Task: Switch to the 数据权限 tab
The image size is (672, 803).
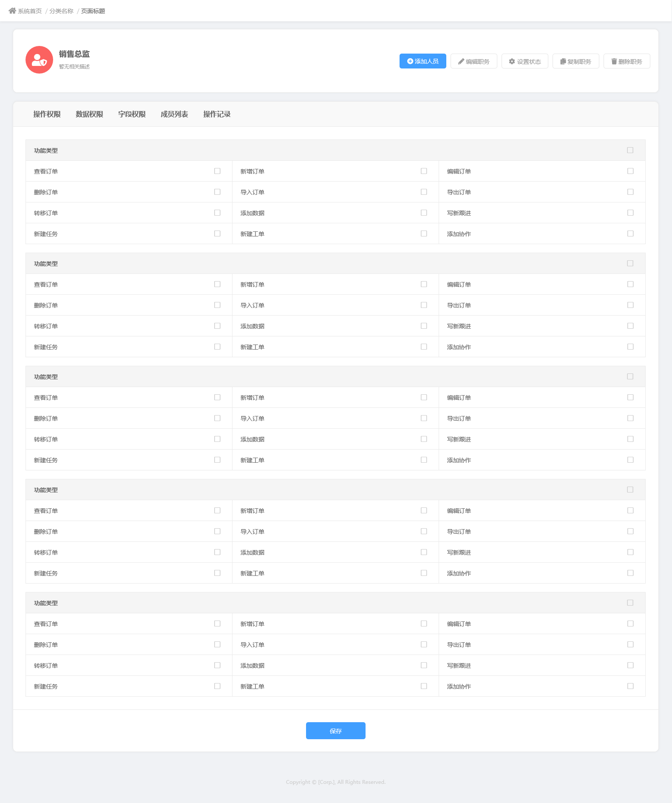Action: pyautogui.click(x=90, y=114)
